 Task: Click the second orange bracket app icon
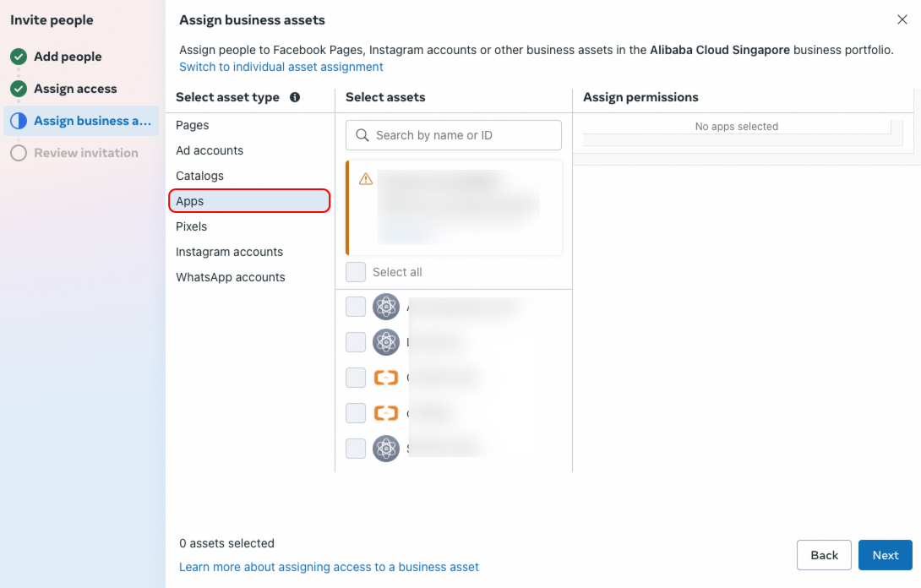click(x=386, y=413)
